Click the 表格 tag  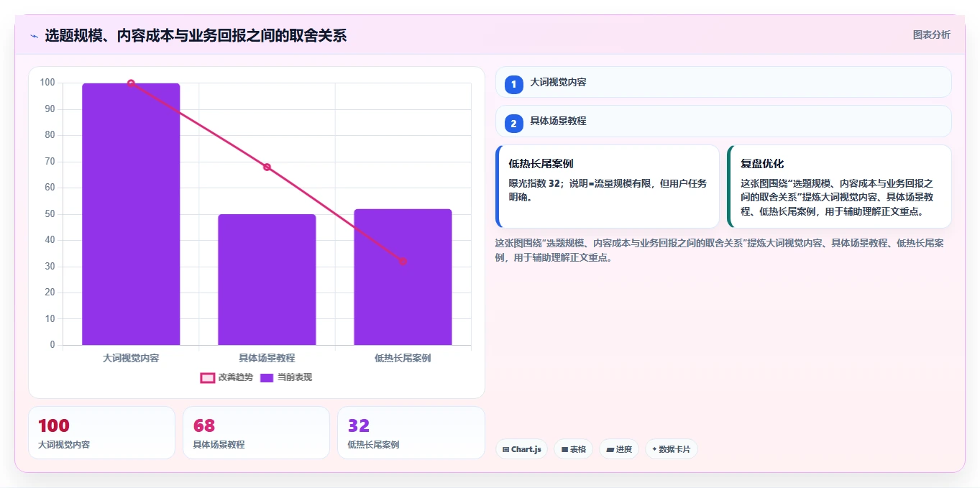573,449
